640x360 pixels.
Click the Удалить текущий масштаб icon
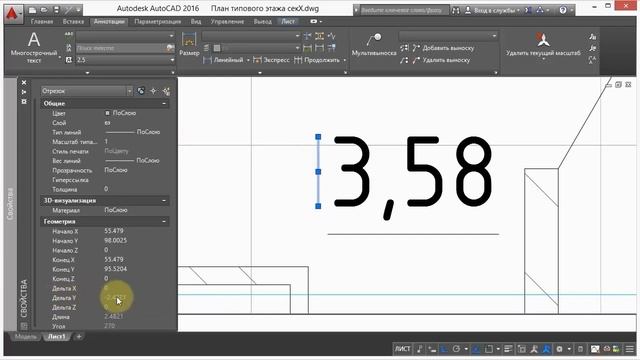click(543, 40)
